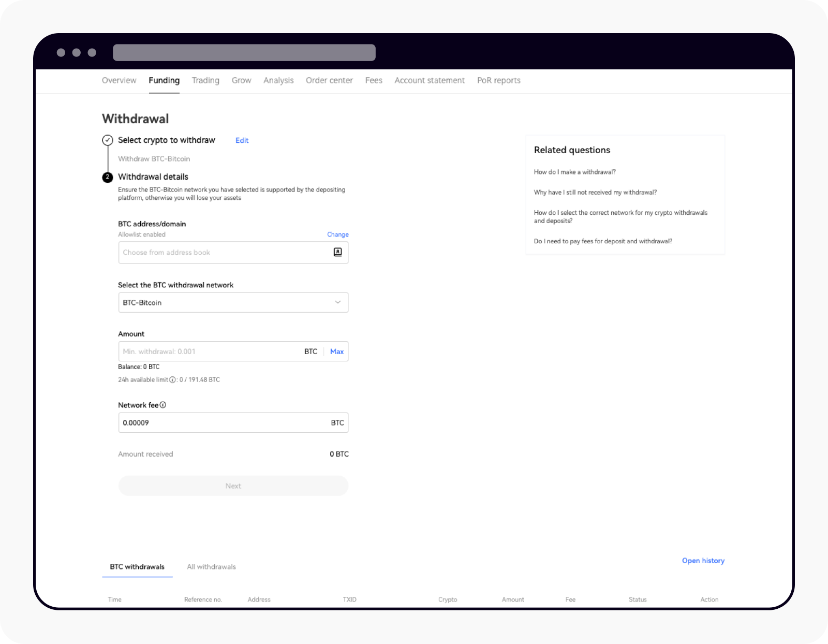Click the step 2 Withdrawal details indicator
The width and height of the screenshot is (828, 644).
[x=107, y=177]
